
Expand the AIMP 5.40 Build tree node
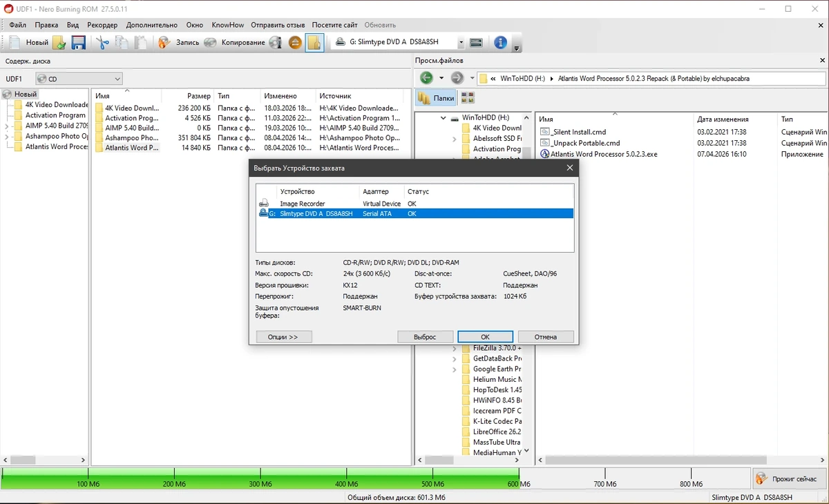coord(7,126)
